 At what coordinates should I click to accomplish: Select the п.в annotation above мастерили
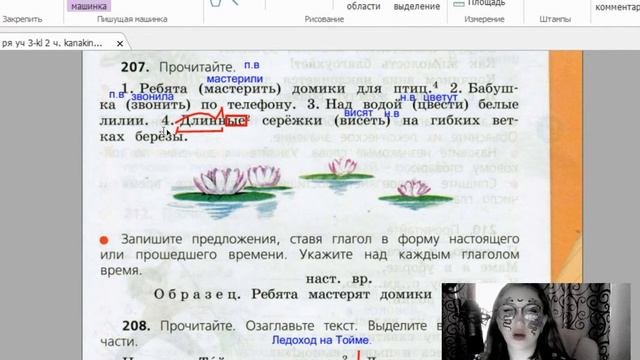tap(252, 64)
